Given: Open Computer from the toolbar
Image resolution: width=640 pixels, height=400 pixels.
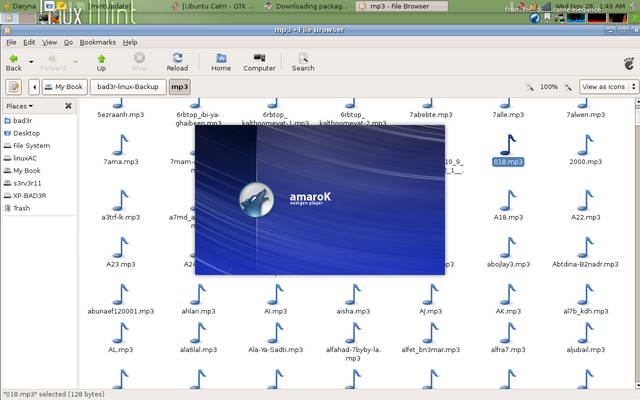Looking at the screenshot, I should (259, 62).
